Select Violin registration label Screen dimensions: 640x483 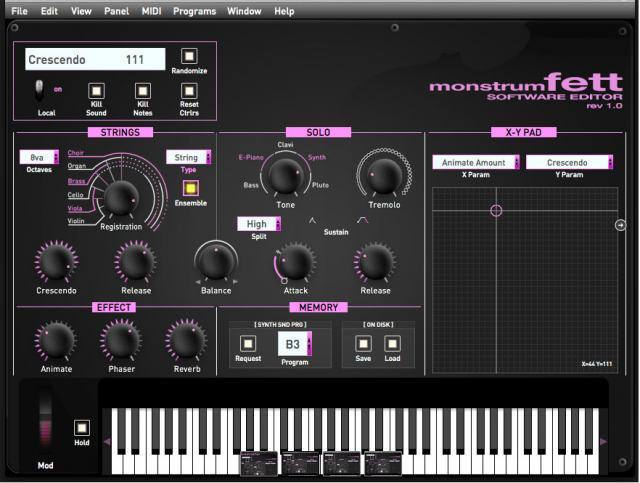(x=76, y=221)
